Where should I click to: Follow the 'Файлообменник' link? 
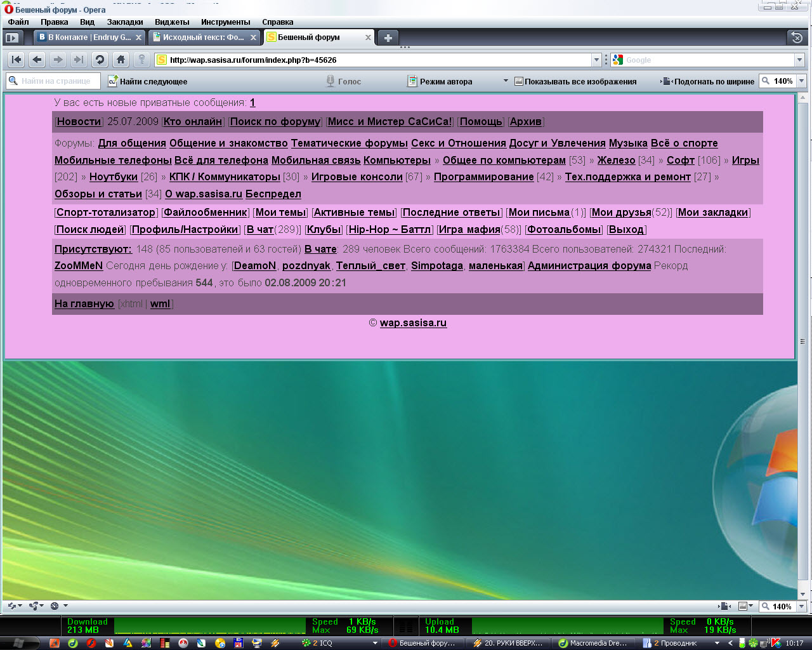point(206,213)
